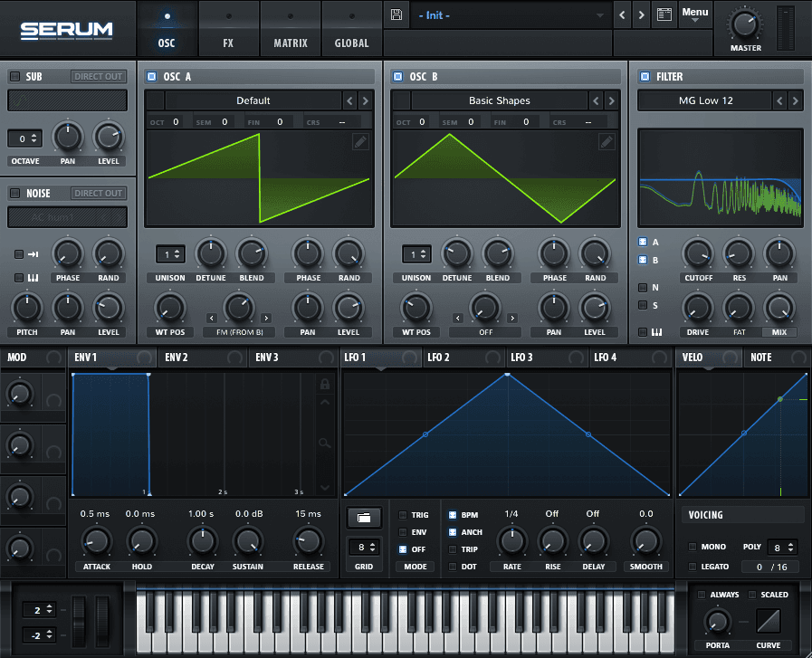Image resolution: width=812 pixels, height=658 pixels.
Task: Click the filter CUTOFF knob
Action: pos(698,253)
